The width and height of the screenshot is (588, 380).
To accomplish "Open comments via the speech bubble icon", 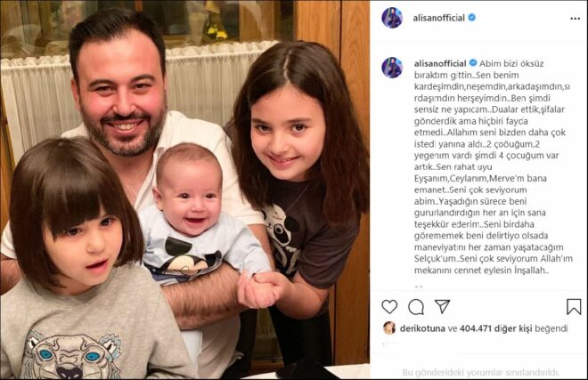I will (416, 307).
